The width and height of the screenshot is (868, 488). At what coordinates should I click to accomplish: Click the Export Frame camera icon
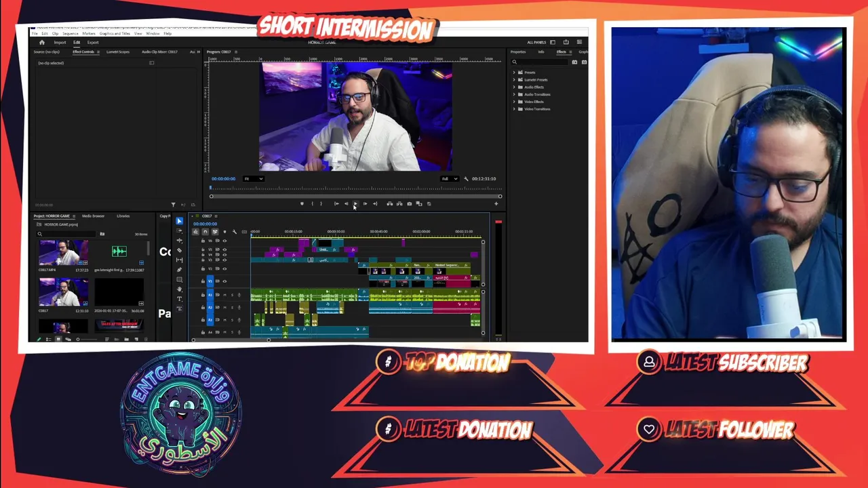[409, 203]
